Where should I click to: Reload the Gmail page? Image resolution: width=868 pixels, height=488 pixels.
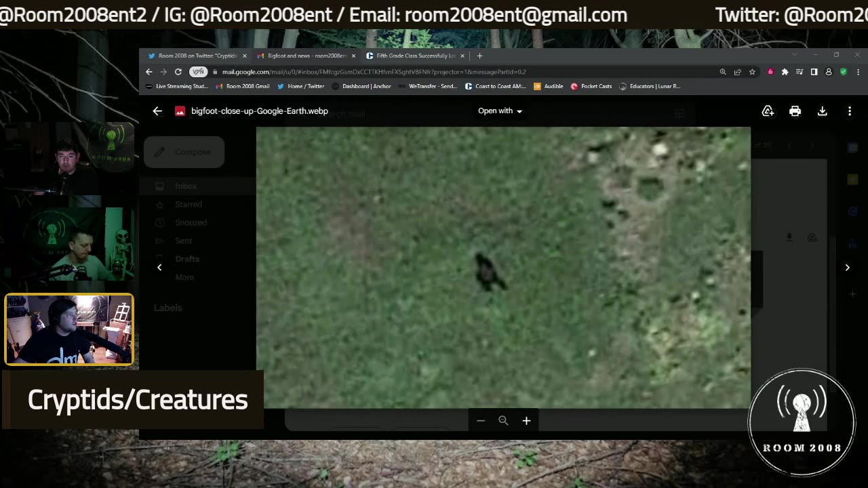[178, 72]
